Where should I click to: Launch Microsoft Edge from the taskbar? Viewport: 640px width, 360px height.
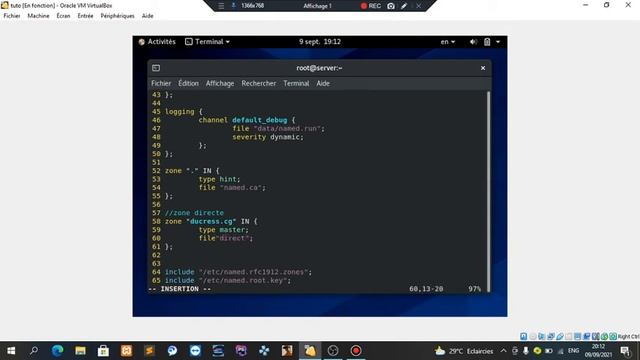click(x=57, y=351)
